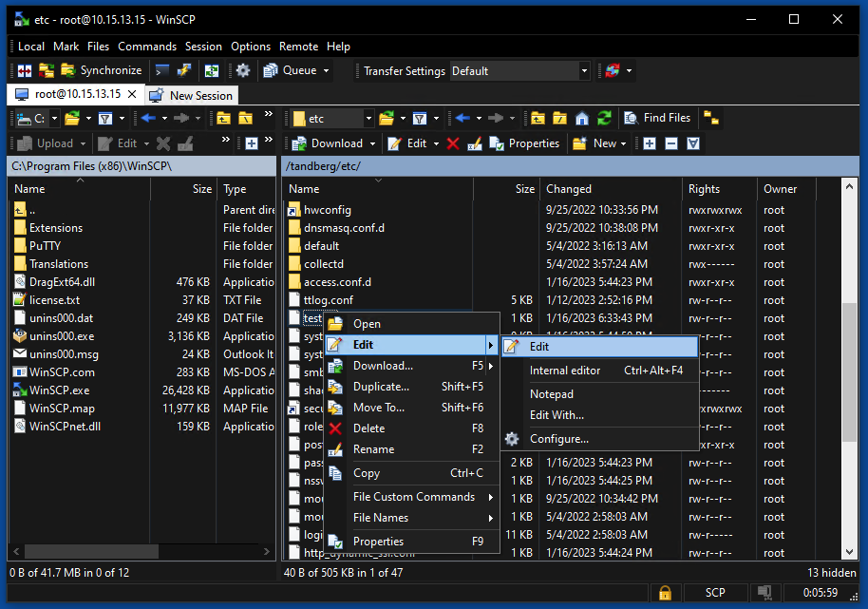Click the red Delete icon in the remote toolbar

452,143
